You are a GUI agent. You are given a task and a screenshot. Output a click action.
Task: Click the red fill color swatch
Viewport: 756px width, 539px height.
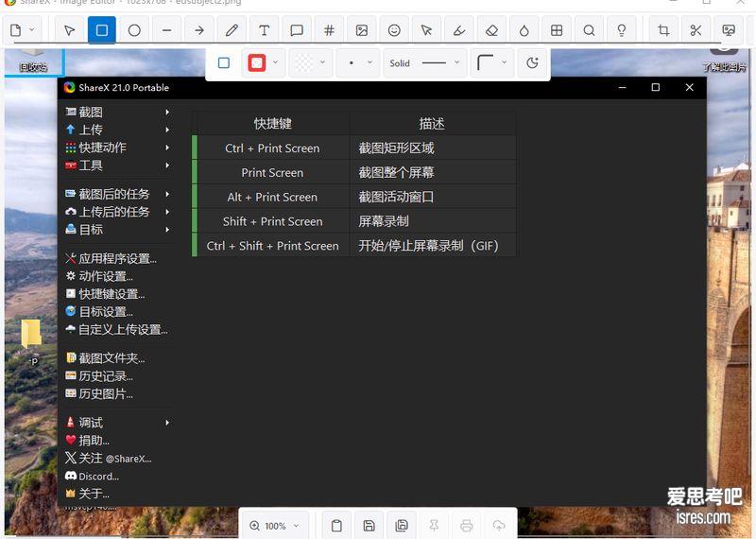pos(256,62)
